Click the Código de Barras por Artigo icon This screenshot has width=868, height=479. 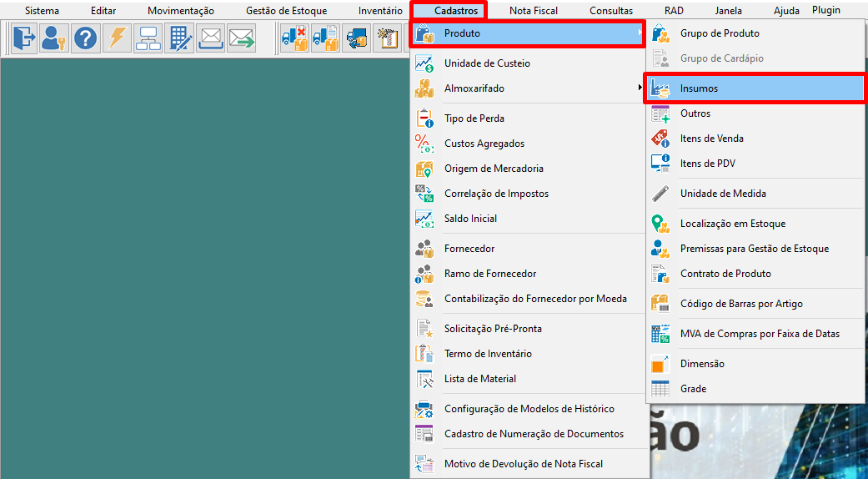click(660, 304)
